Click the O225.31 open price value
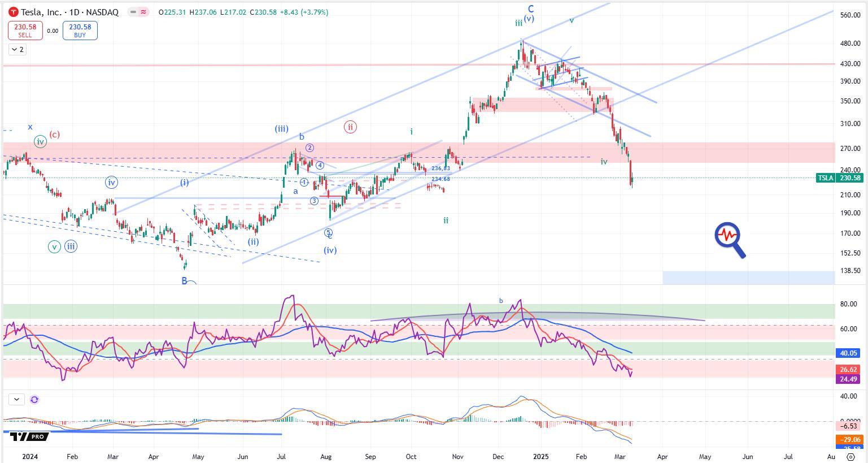The image size is (868, 463). pyautogui.click(x=173, y=12)
